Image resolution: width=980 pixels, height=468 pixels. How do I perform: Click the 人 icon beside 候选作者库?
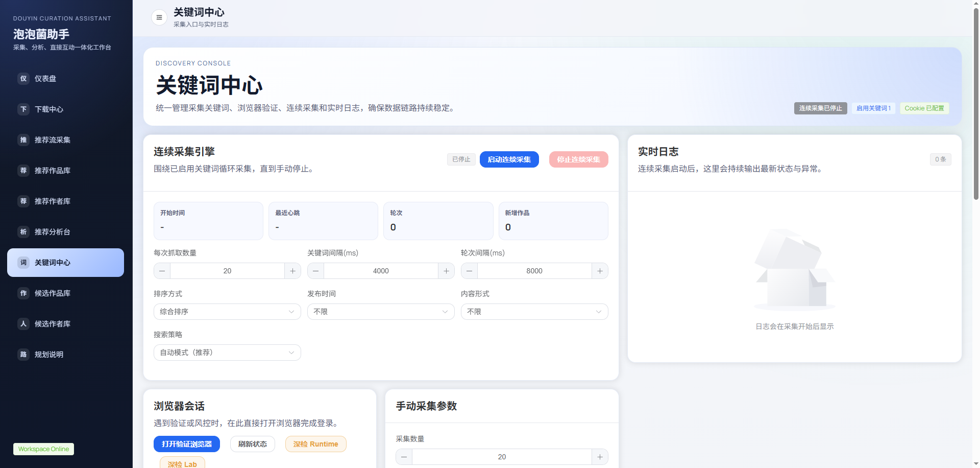click(x=23, y=324)
